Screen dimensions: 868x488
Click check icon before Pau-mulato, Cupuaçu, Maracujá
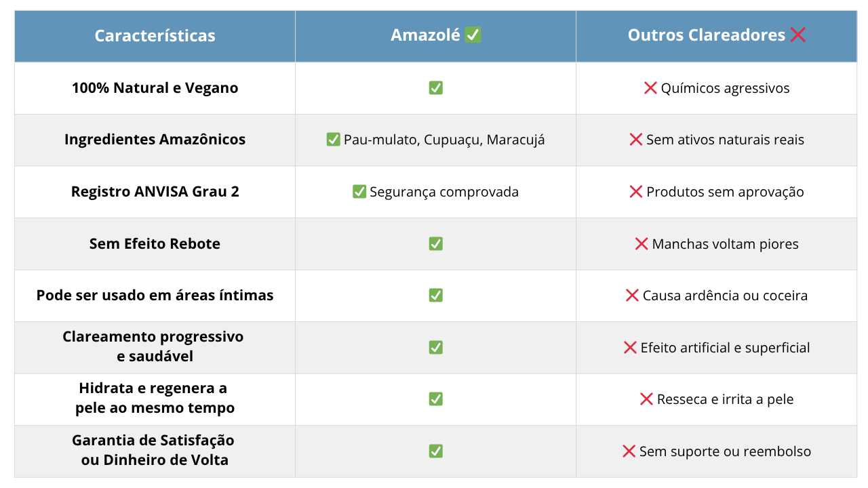pyautogui.click(x=333, y=140)
